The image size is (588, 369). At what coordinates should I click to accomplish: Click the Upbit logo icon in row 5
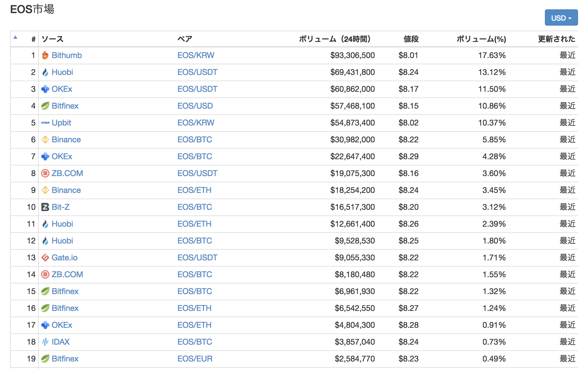point(45,123)
